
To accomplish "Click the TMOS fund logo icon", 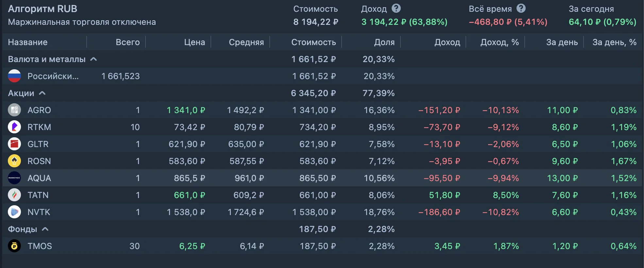I will [x=14, y=246].
